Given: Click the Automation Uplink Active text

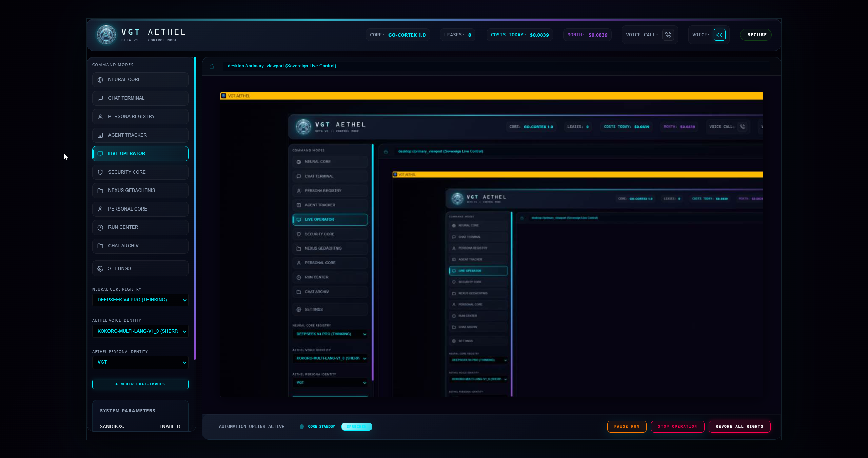Looking at the screenshot, I should [252, 426].
